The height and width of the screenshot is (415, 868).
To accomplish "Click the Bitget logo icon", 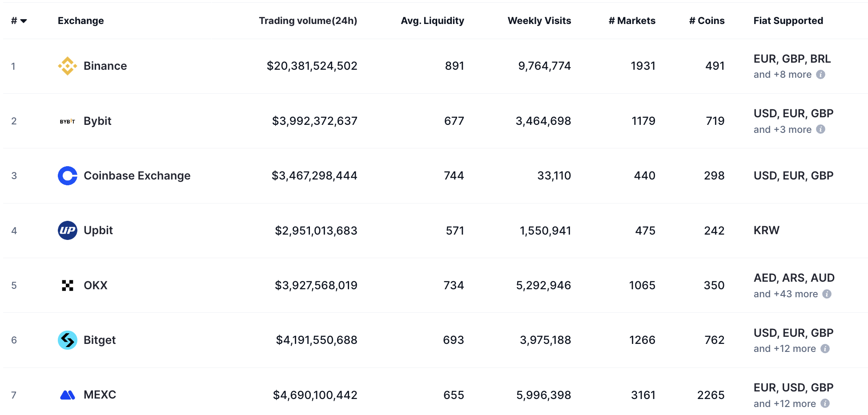I will click(x=68, y=340).
